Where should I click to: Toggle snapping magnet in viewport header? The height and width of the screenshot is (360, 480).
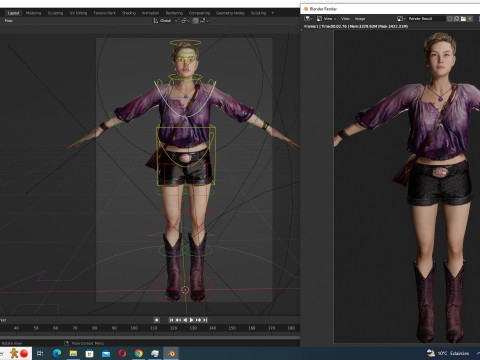195,21
